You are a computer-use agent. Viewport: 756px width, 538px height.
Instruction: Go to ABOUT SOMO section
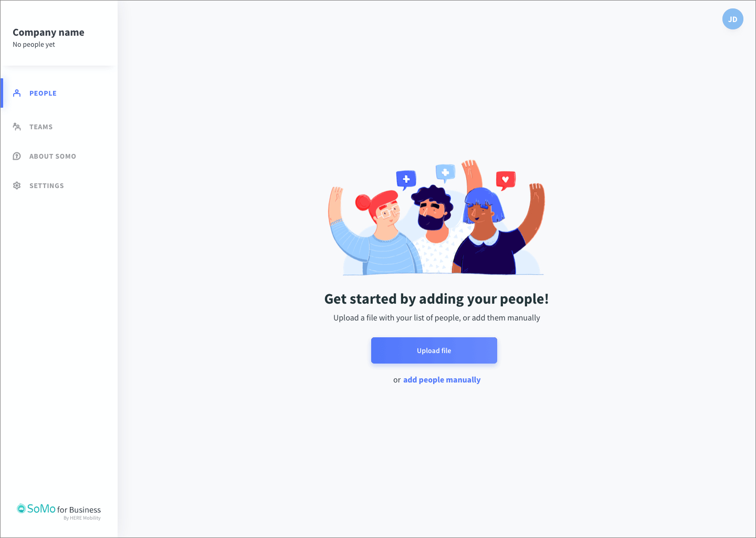coord(52,156)
